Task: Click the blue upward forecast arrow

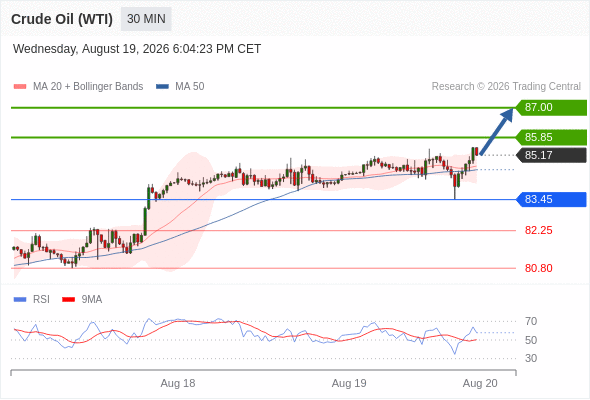Action: coord(496,131)
